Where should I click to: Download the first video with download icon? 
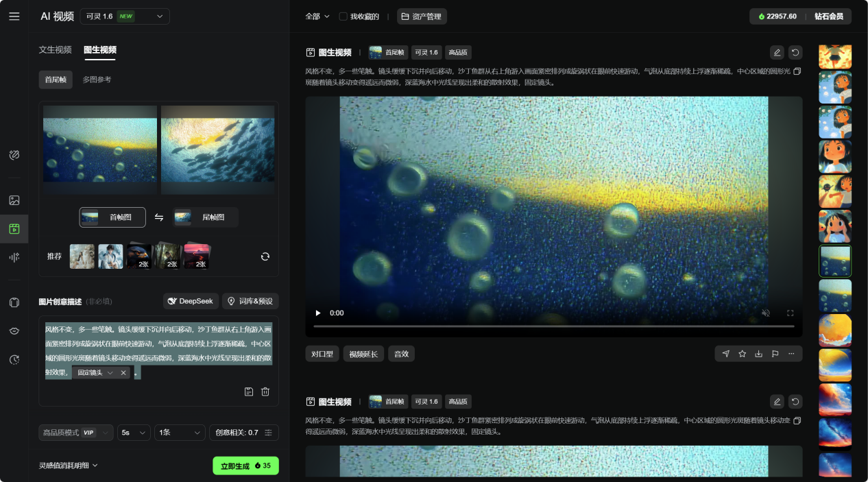758,354
